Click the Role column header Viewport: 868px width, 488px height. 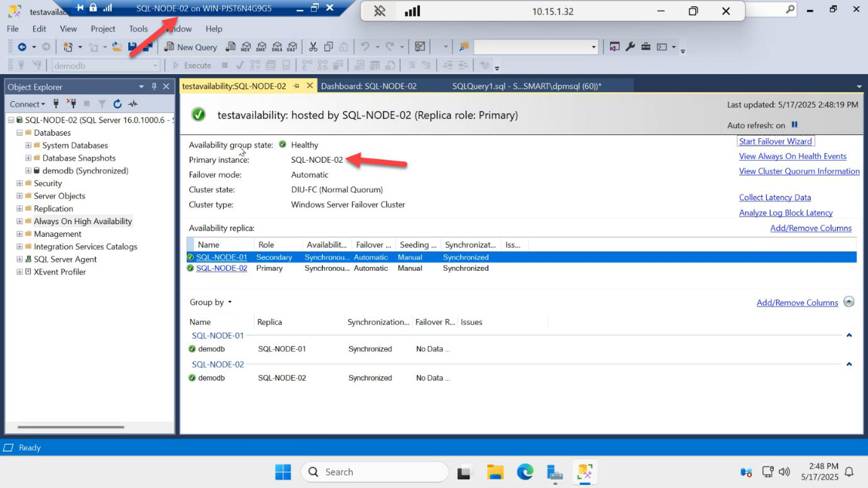pos(278,245)
